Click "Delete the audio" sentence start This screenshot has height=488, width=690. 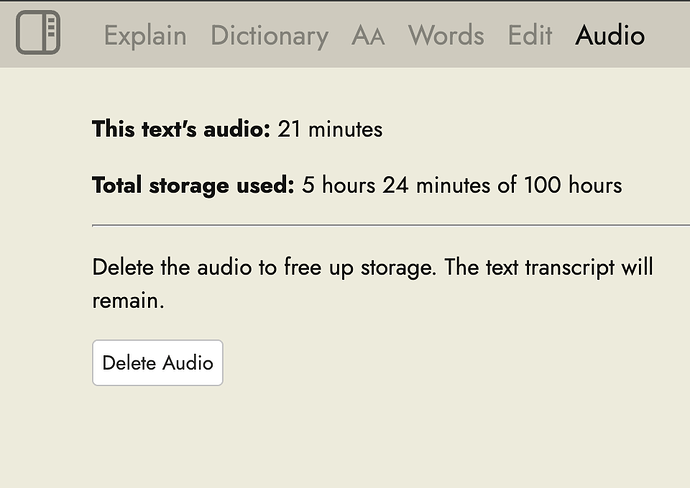[x=158, y=268]
